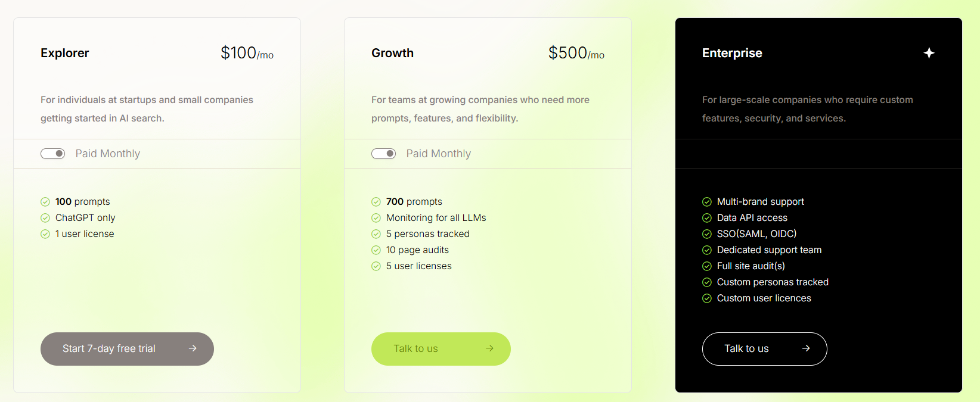The image size is (980, 402).
Task: Toggle Paid Monthly on the Explorer plan
Action: click(x=52, y=153)
